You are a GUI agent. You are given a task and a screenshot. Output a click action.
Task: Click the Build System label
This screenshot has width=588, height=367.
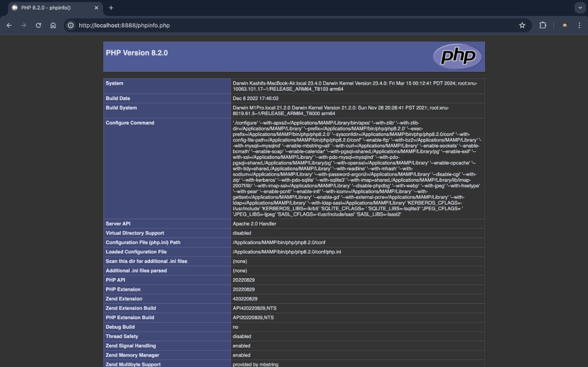point(121,108)
